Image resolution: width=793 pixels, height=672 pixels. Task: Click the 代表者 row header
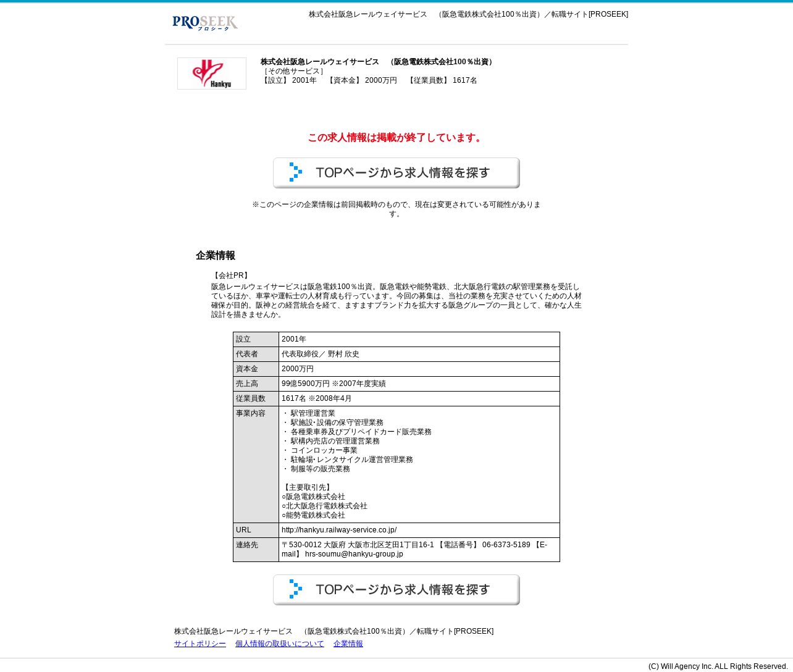coord(256,355)
